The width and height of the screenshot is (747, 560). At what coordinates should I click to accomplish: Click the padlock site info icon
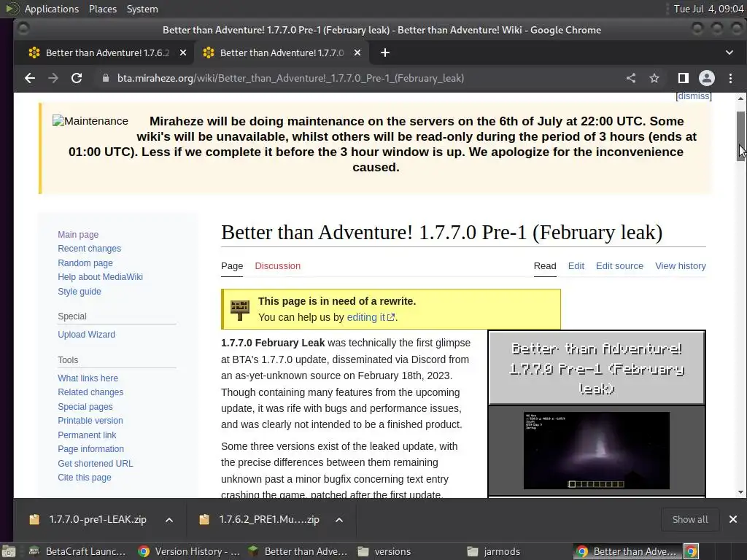[x=106, y=78]
